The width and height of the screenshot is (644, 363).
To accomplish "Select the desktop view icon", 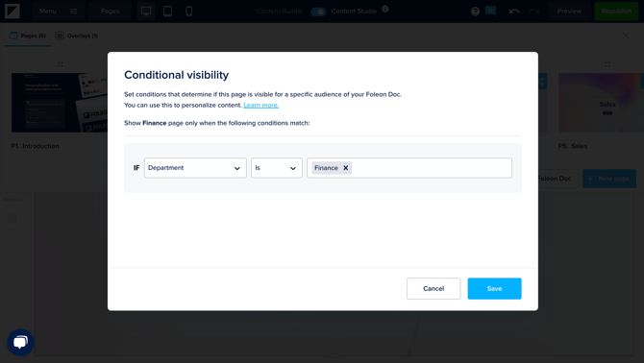I will coord(146,12).
